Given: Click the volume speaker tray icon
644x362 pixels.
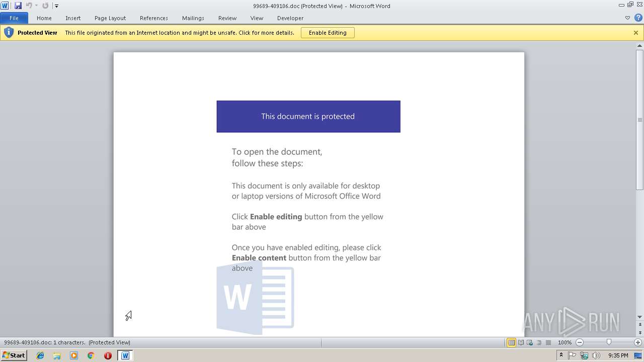Looking at the screenshot, I should [x=596, y=355].
